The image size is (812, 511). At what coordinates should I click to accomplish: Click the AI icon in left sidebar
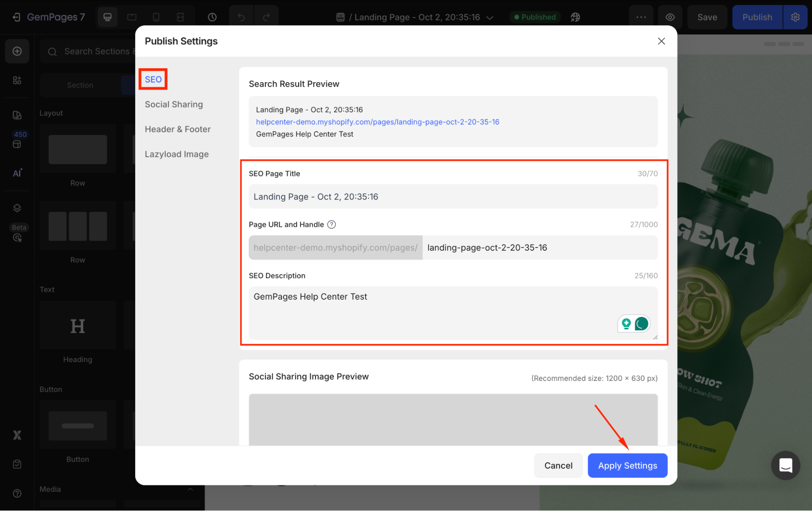coord(17,173)
